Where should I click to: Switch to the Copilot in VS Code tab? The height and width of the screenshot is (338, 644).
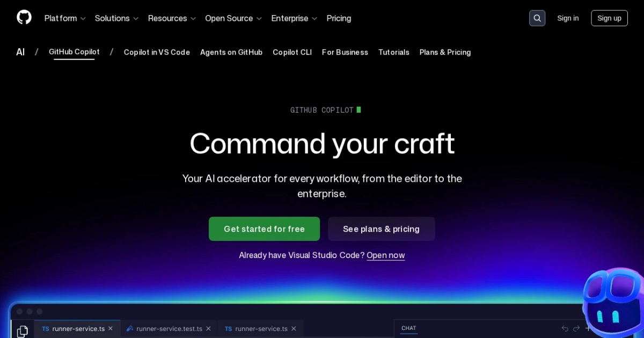click(157, 52)
